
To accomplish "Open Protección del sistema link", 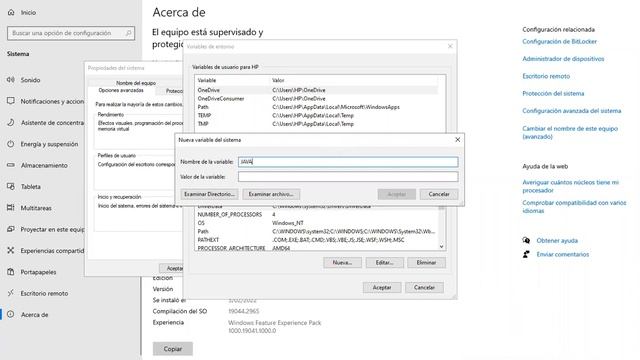I will [553, 93].
